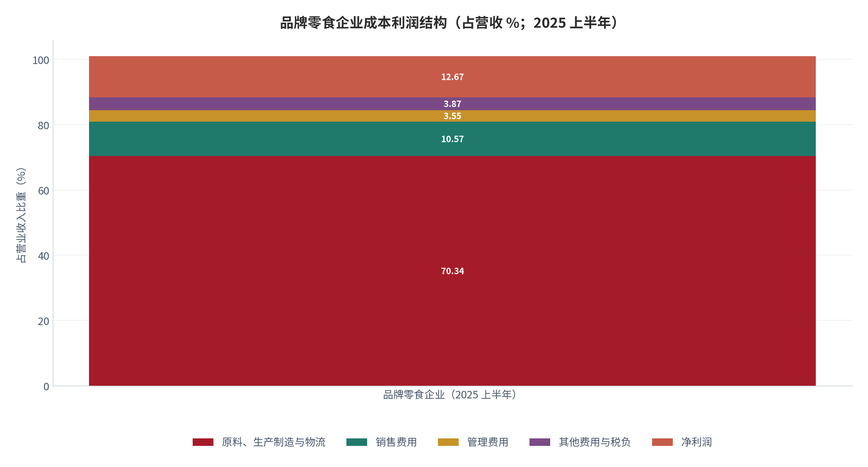This screenshot has width=868, height=467.
Task: Click the y-axis tick 60
Action: [x=44, y=191]
